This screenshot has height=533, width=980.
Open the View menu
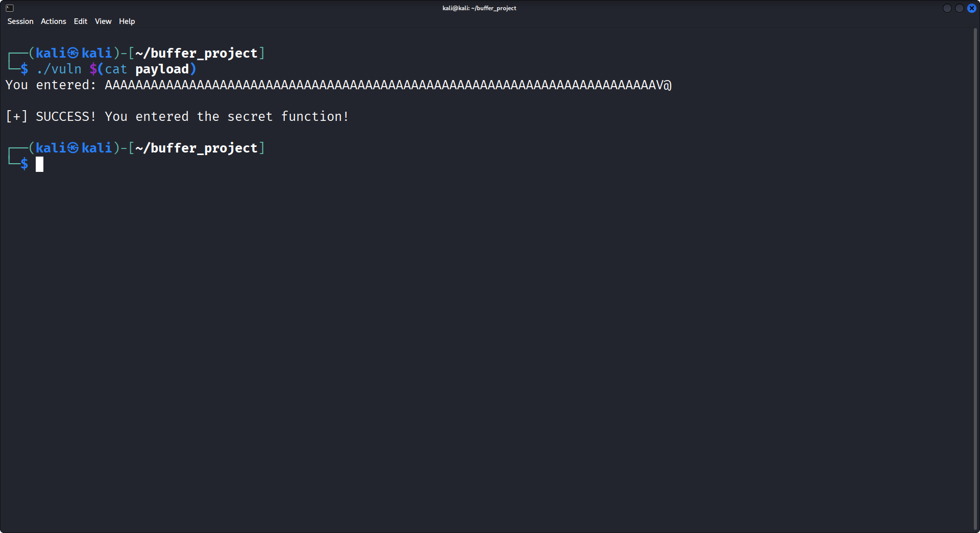103,21
